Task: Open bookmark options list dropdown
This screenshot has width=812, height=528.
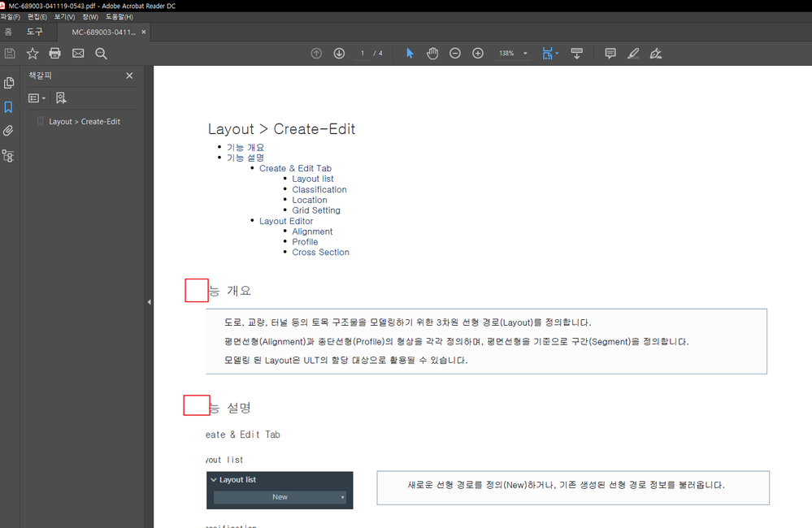Action: [37, 97]
